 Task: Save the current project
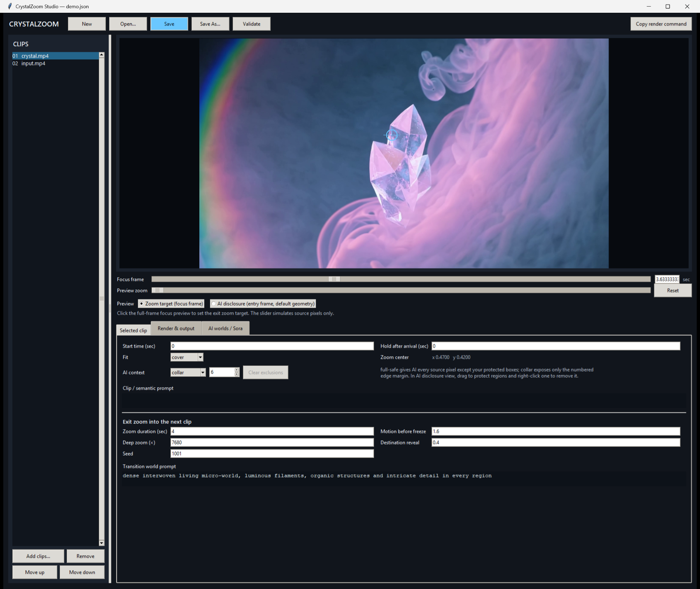pos(169,24)
